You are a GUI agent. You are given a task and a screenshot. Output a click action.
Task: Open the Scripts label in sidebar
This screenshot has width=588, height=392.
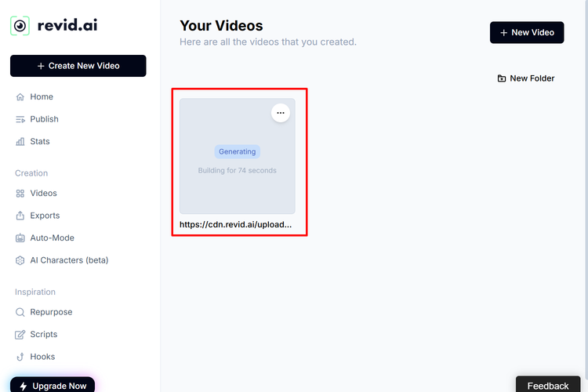point(44,334)
